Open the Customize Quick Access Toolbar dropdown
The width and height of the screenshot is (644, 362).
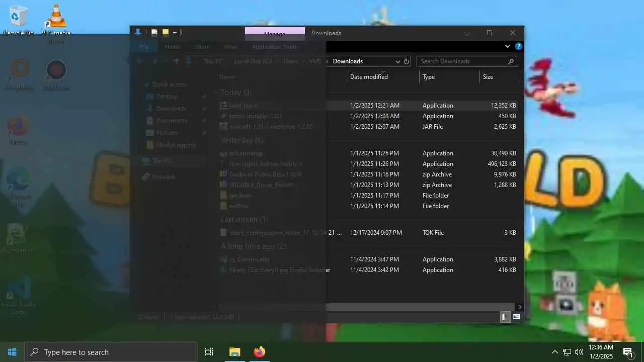[x=175, y=33]
